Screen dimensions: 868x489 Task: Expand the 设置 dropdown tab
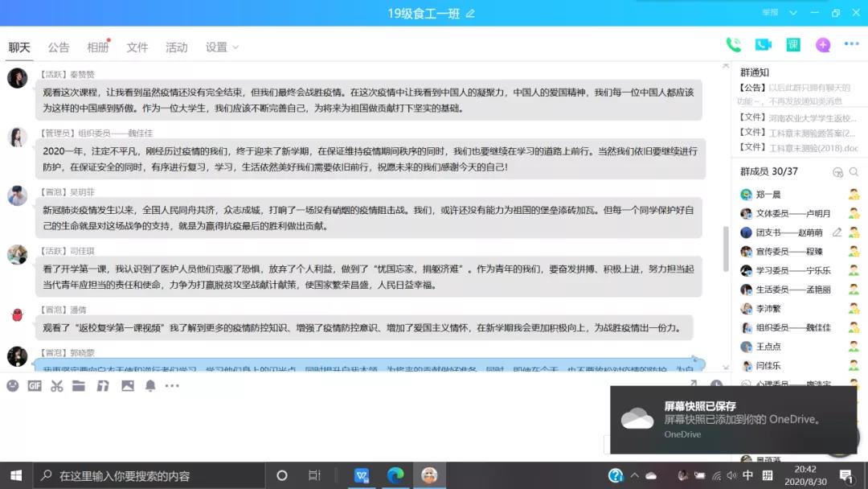(x=222, y=47)
